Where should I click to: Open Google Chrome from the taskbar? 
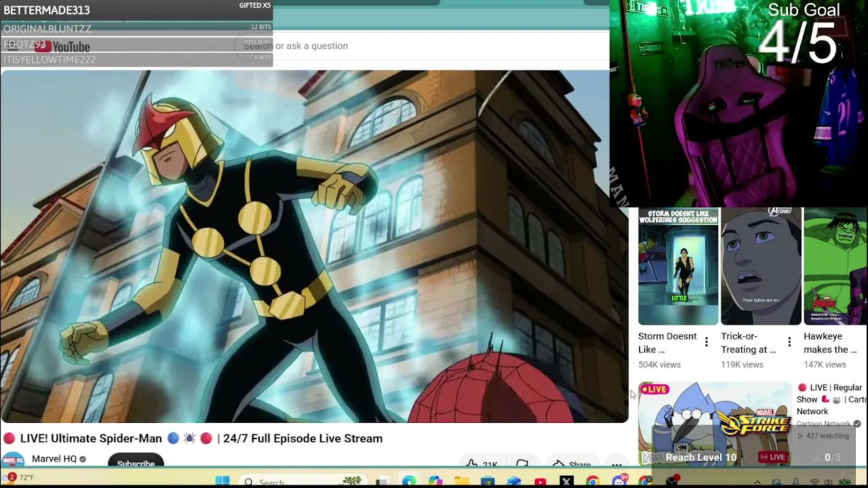click(593, 482)
